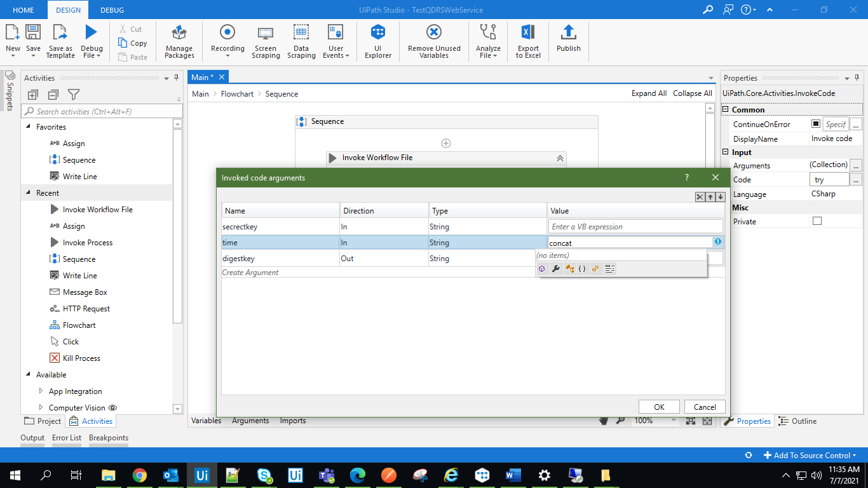
Task: Collapse the Invoke Workflow File activity
Action: pyautogui.click(x=560, y=158)
